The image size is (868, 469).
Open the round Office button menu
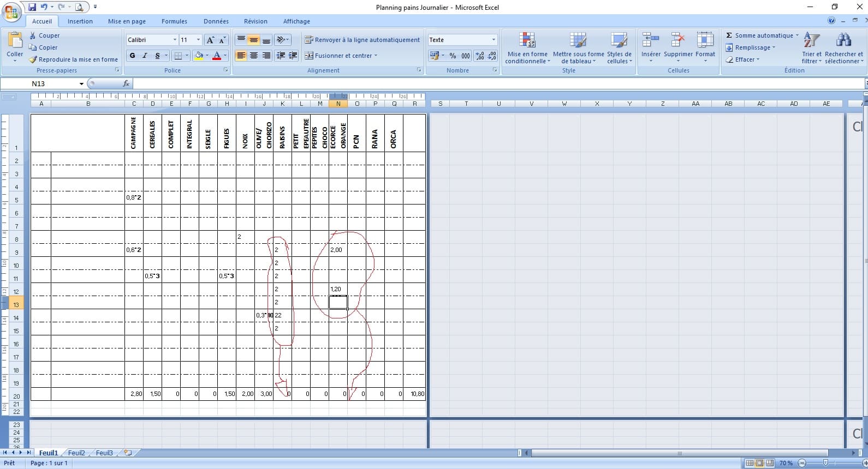tap(11, 12)
